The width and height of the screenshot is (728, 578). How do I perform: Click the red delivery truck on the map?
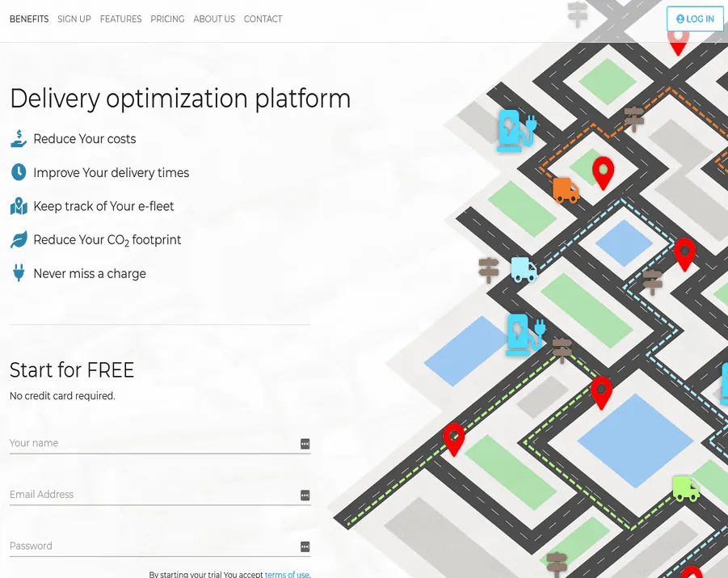[564, 191]
